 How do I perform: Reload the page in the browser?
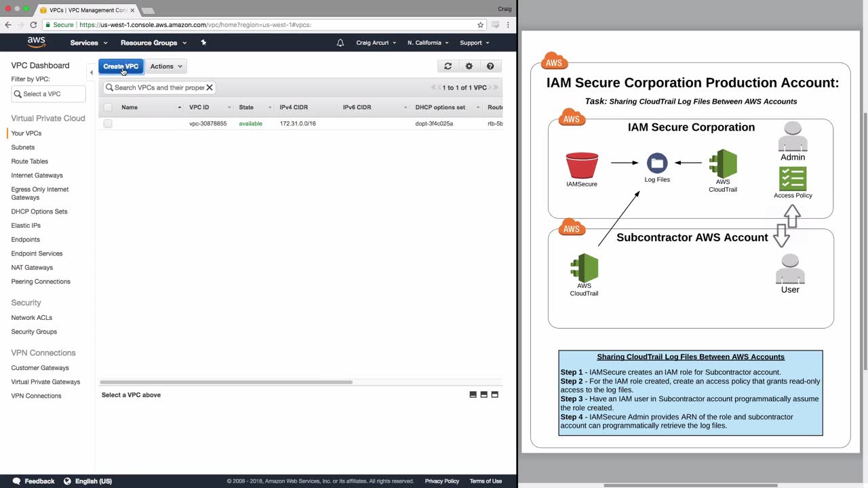tap(33, 25)
